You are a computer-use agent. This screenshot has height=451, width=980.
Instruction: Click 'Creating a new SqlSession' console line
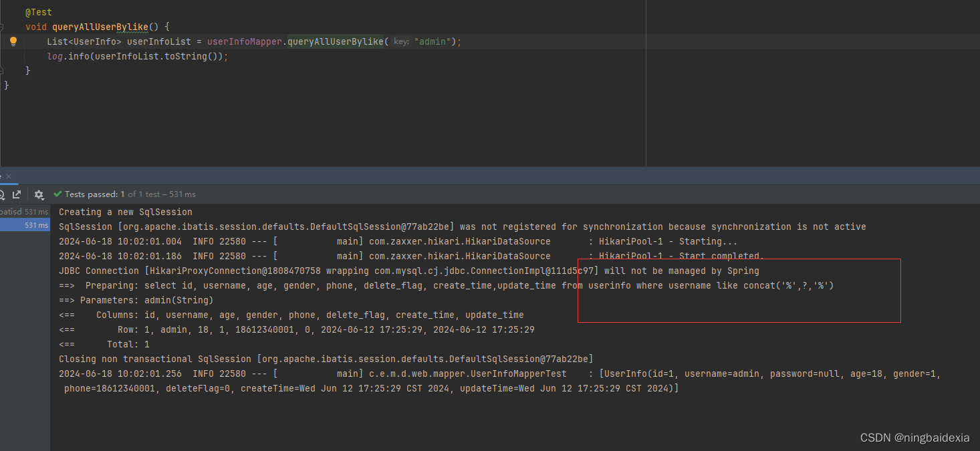[126, 212]
